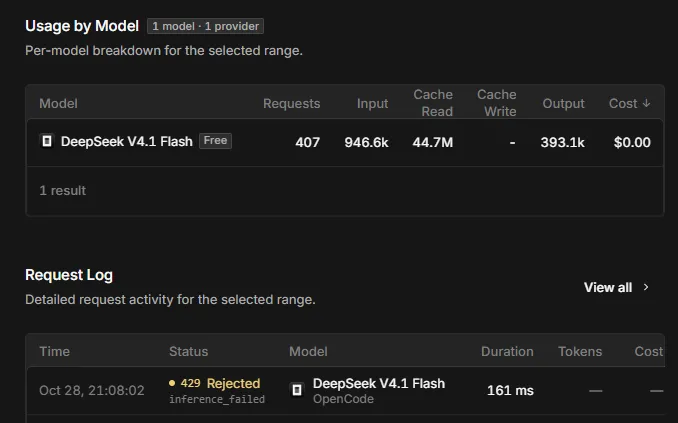This screenshot has height=423, width=678.
Task: Select the DeepSeek V4.1 Flash usage row
Action: tap(345, 142)
